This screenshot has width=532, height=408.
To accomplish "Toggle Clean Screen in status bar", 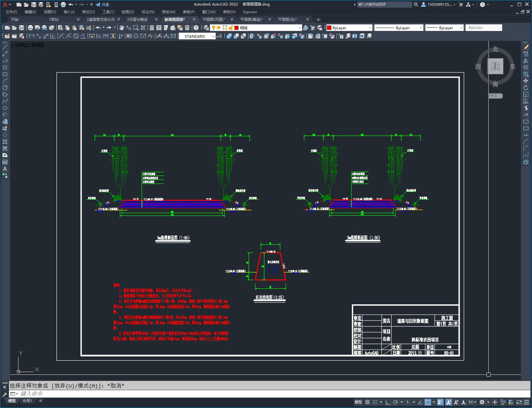I will click(x=519, y=402).
